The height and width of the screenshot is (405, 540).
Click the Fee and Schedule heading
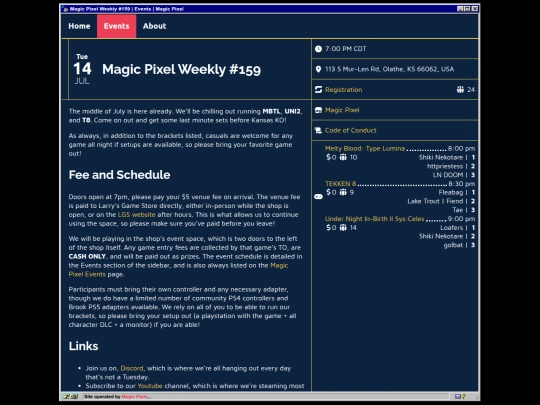120,175
